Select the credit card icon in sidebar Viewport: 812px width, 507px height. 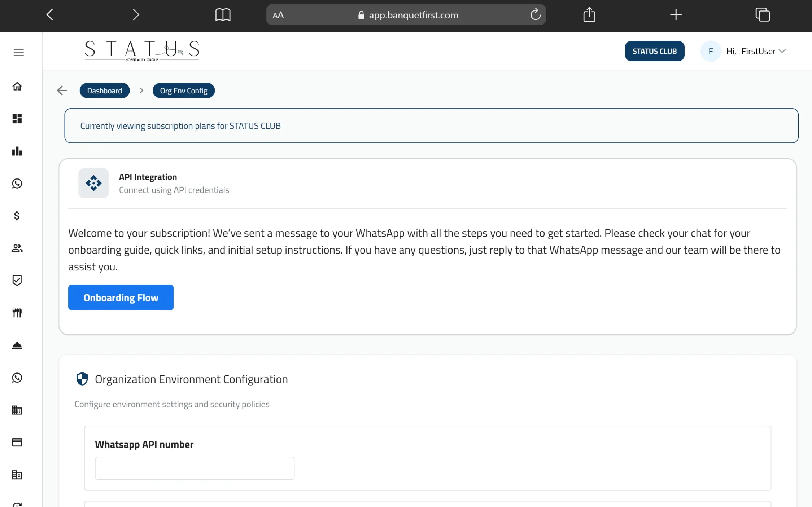(17, 442)
